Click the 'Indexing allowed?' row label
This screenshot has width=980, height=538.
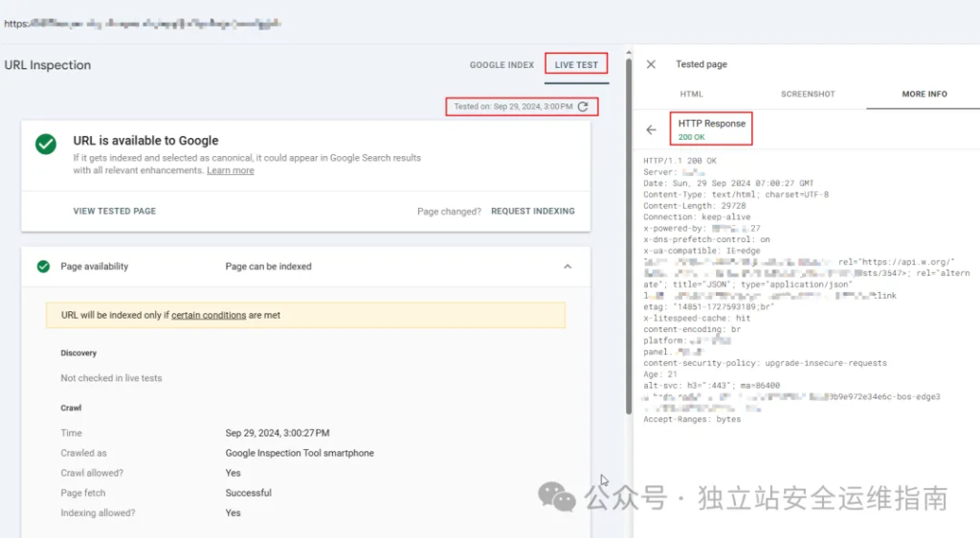tap(98, 512)
